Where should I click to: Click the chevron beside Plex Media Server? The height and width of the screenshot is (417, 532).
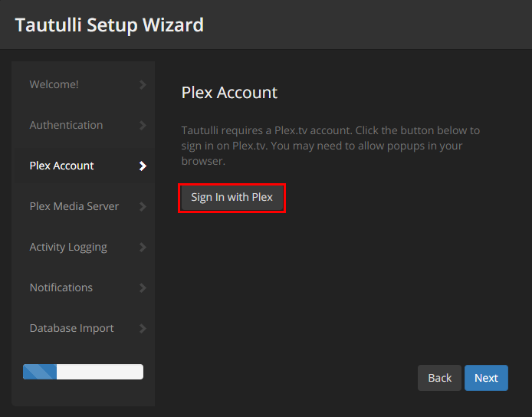point(143,207)
